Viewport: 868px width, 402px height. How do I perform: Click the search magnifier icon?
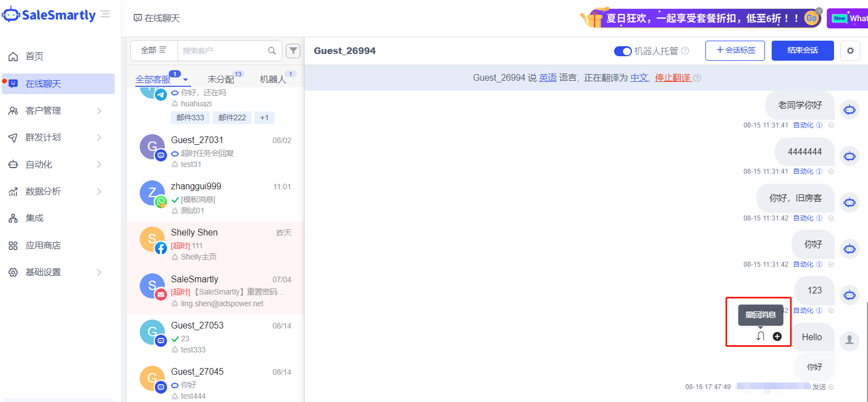pos(272,51)
